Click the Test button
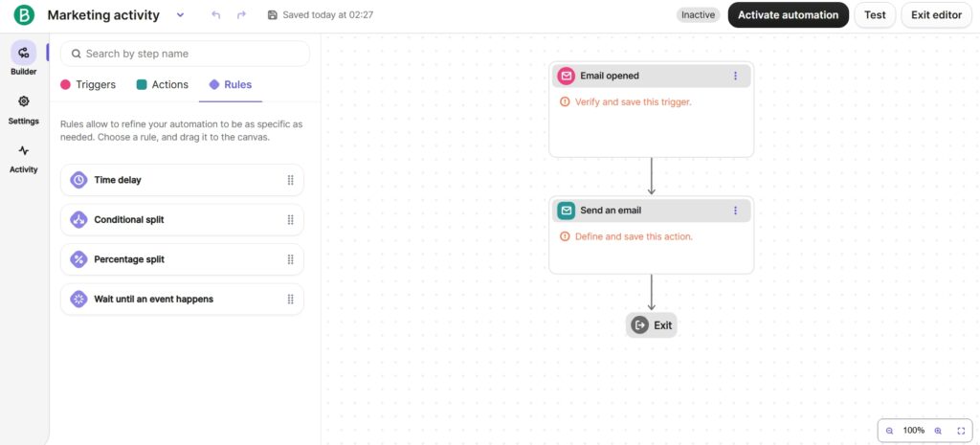Image resolution: width=980 pixels, height=445 pixels. [x=875, y=15]
